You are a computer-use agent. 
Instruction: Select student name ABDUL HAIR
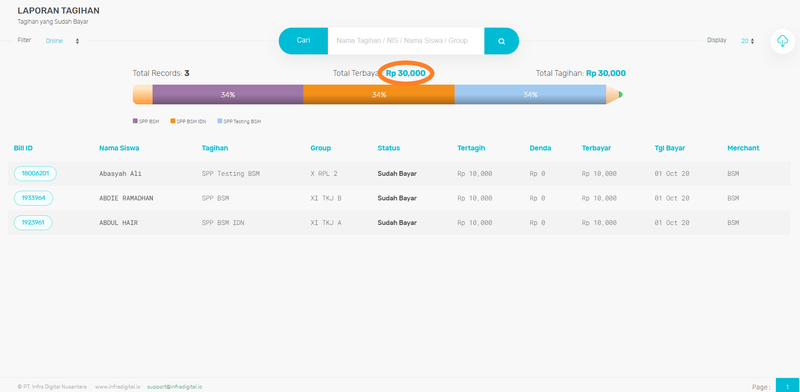[x=118, y=223]
